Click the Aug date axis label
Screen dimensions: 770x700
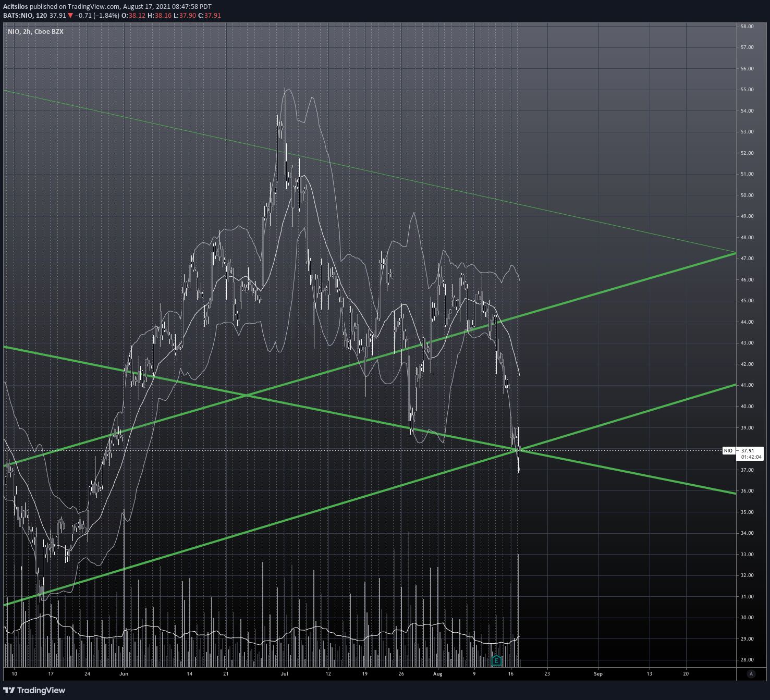pos(437,673)
